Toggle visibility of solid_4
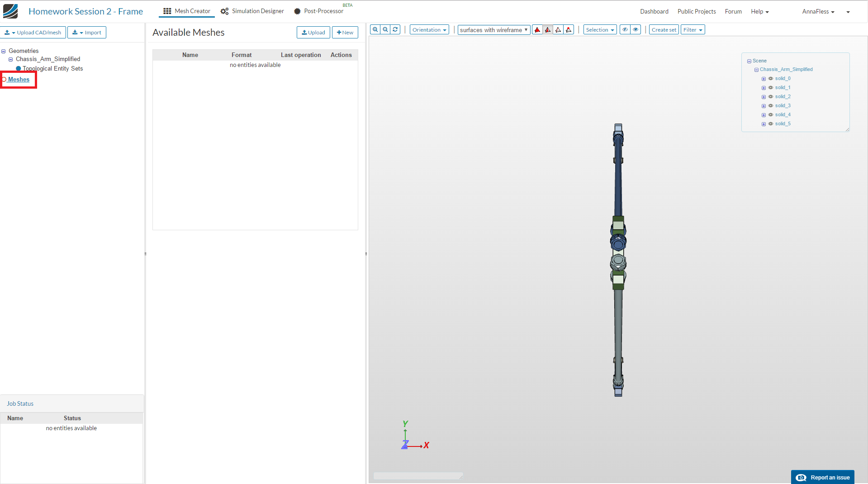The height and width of the screenshot is (484, 868). click(x=771, y=115)
